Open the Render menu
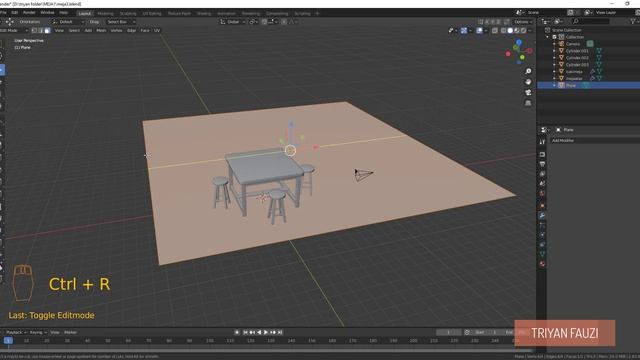640x360 pixels. [29, 13]
